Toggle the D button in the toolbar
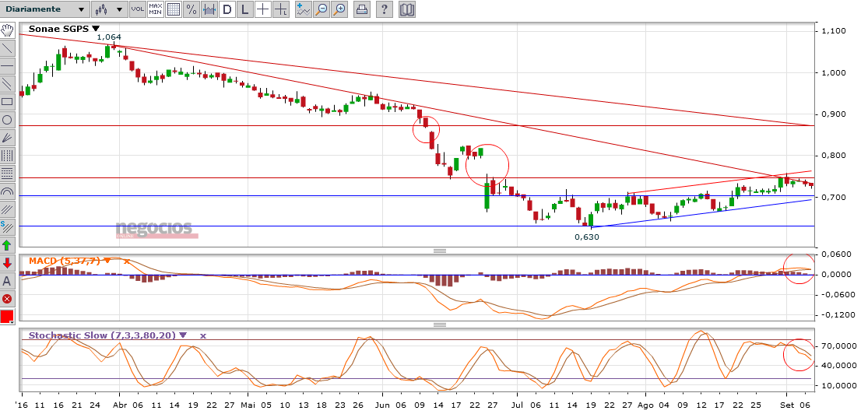This screenshot has width=868, height=414. click(227, 9)
